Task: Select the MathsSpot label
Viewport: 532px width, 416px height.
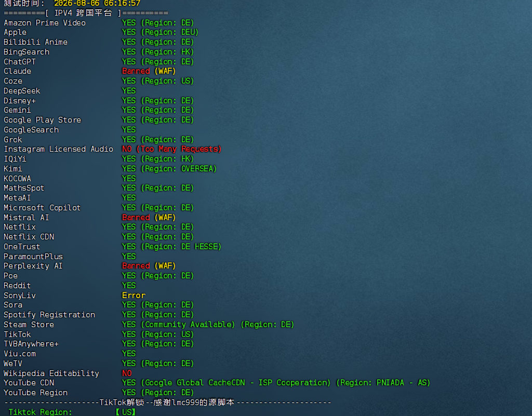Action: coord(24,188)
